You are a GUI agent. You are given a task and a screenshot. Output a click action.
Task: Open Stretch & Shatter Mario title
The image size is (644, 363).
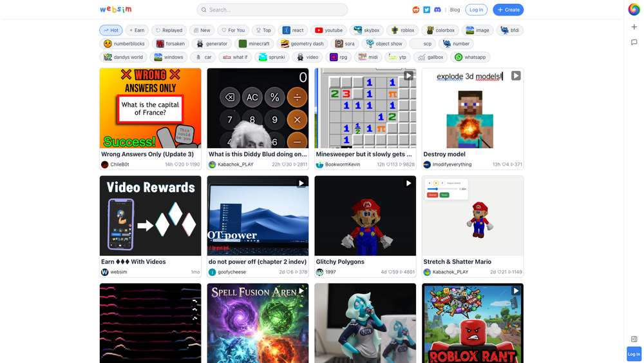pos(457,262)
